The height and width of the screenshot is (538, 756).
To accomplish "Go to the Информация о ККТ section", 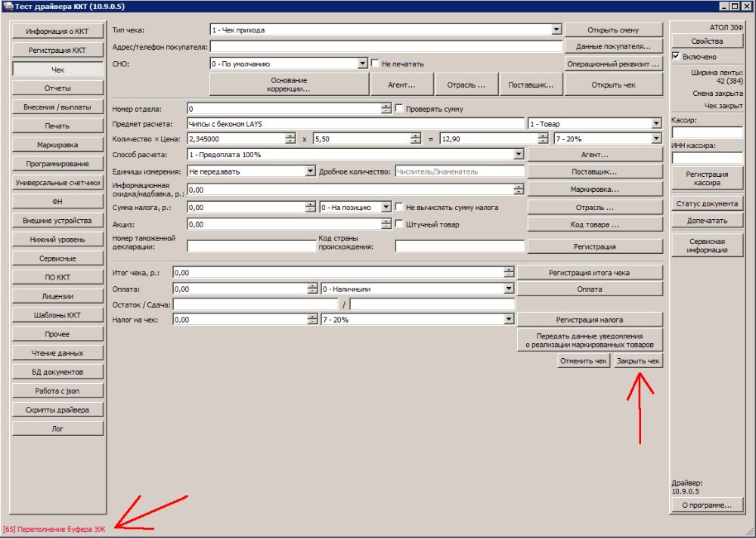I will [x=57, y=32].
